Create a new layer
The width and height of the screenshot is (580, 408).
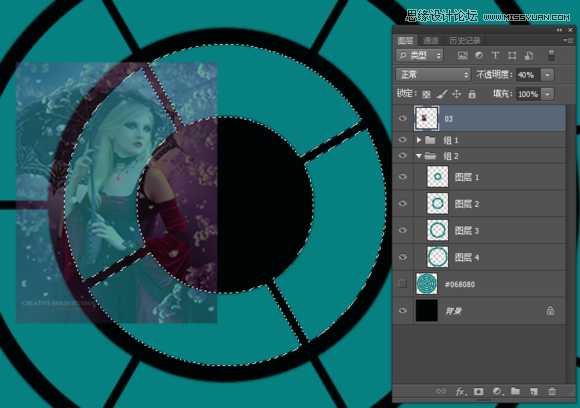click(x=533, y=391)
